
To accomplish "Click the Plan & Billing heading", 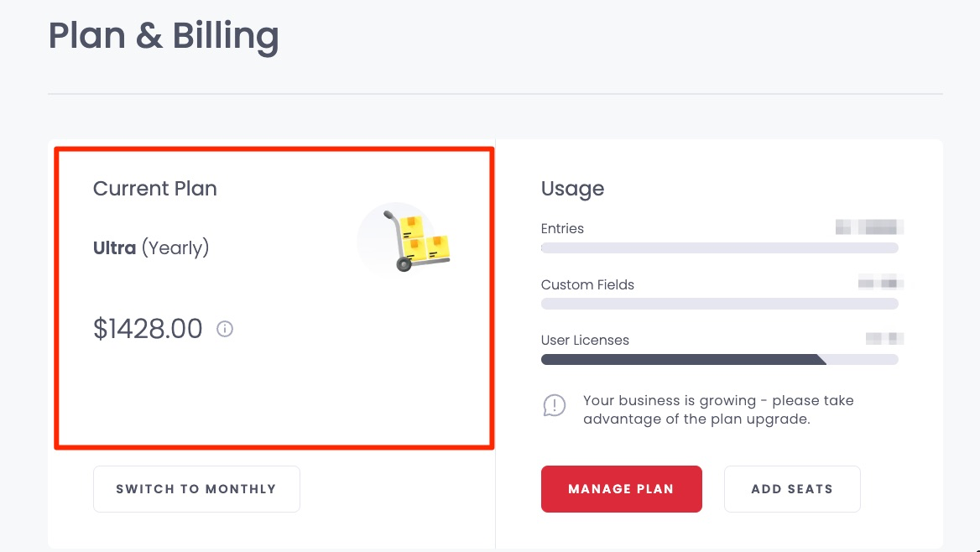I will (x=164, y=35).
